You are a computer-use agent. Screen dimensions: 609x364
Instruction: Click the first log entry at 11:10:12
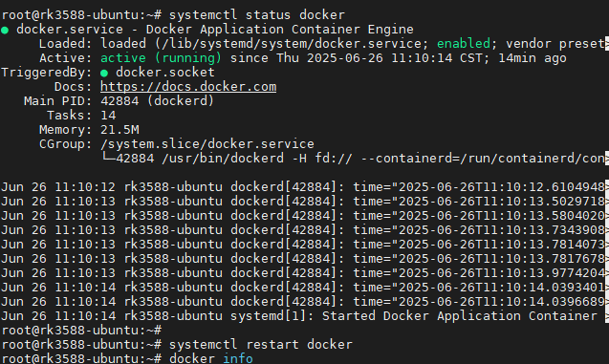(x=303, y=187)
